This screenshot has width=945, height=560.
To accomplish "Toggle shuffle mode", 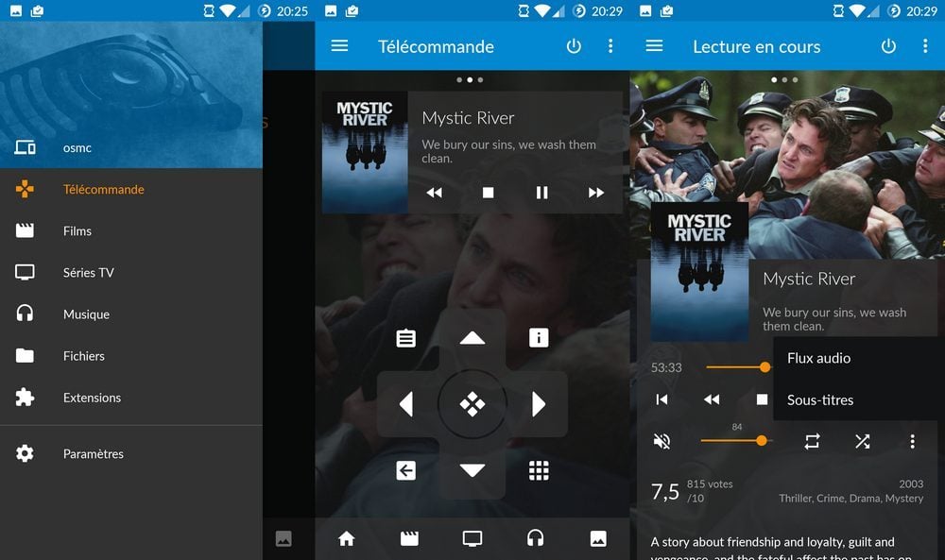I will 863,441.
